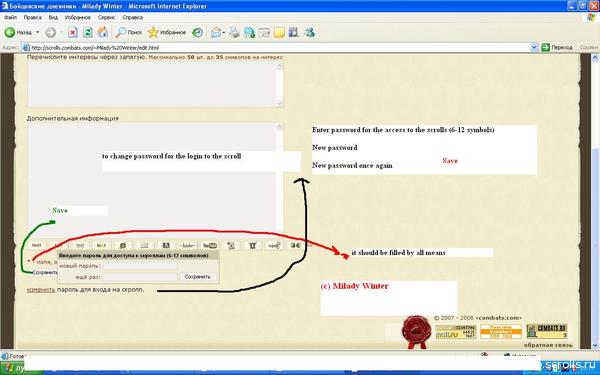Click the third text formatting editor button
The image size is (600, 375).
[80, 245]
